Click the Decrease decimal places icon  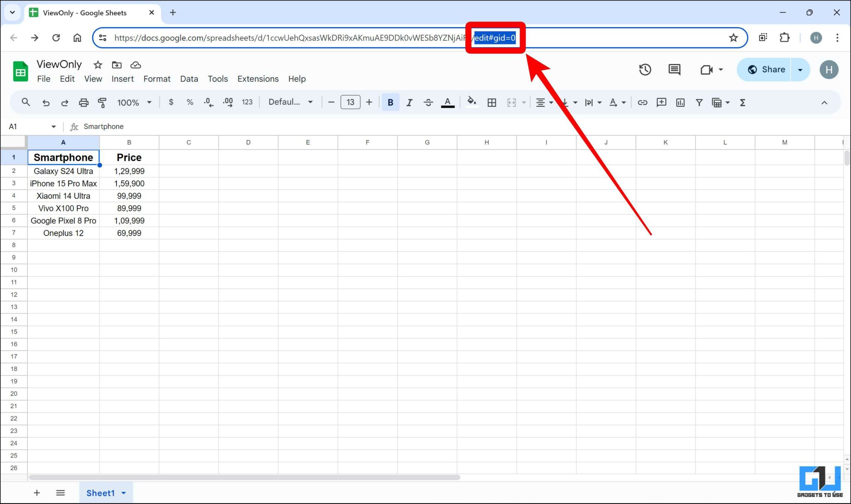(208, 102)
